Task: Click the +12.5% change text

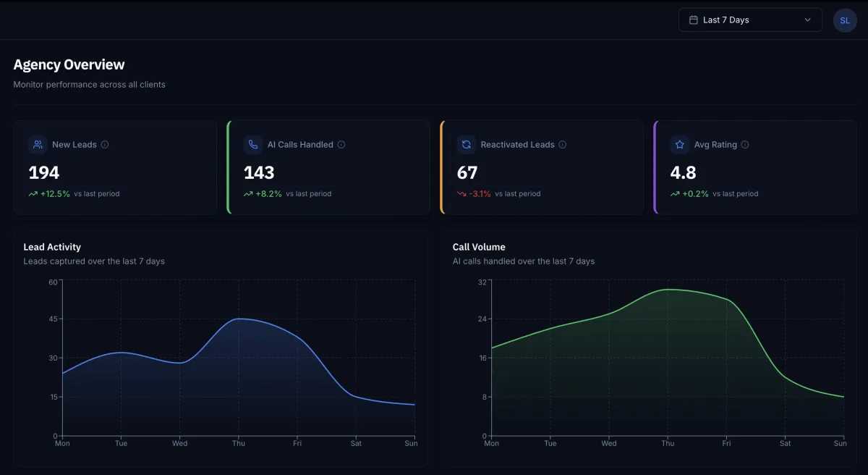Action: coord(55,194)
